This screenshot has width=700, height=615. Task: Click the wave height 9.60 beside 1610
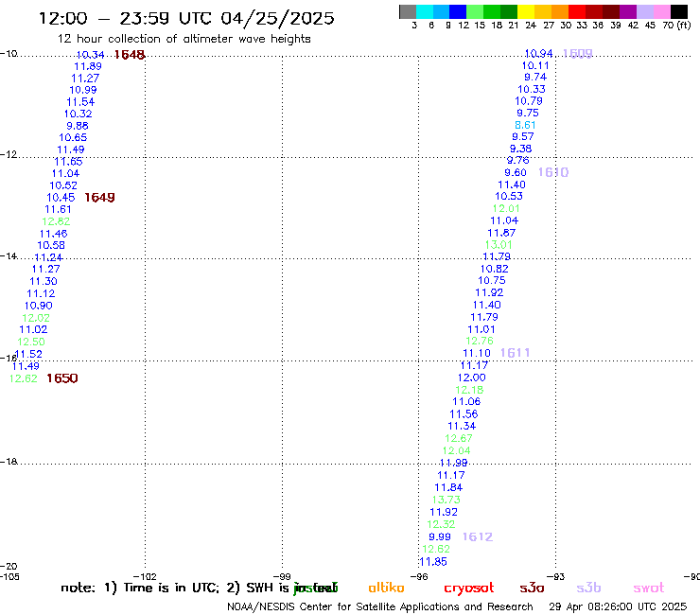[516, 172]
